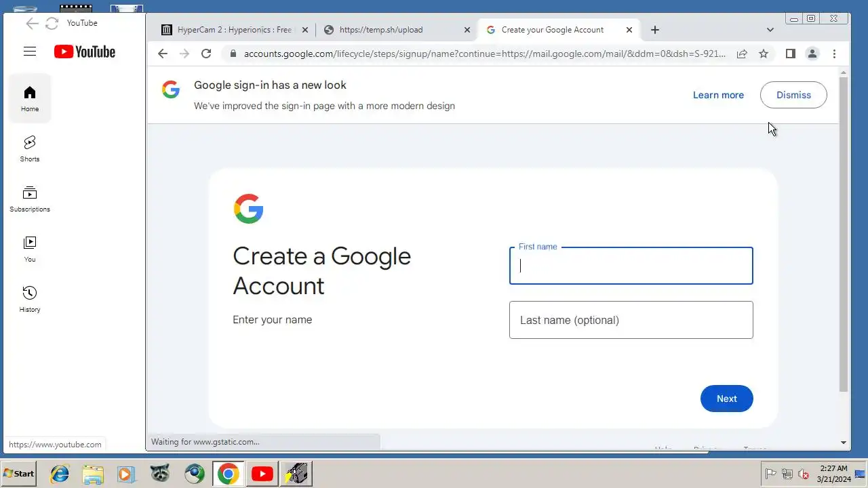Open the network icon in system tray
868x488 pixels.
click(787, 474)
